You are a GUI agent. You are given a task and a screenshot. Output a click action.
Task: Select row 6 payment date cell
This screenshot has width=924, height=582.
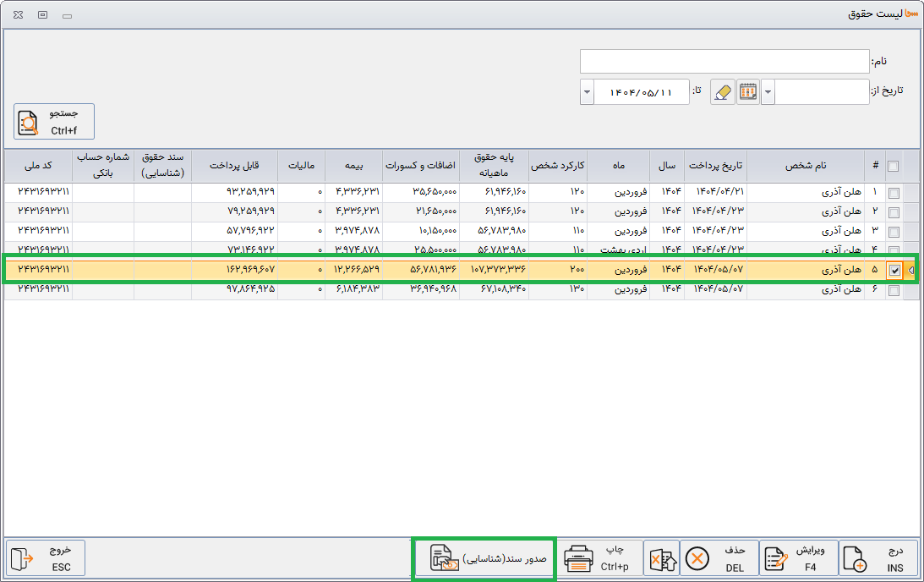click(x=716, y=290)
